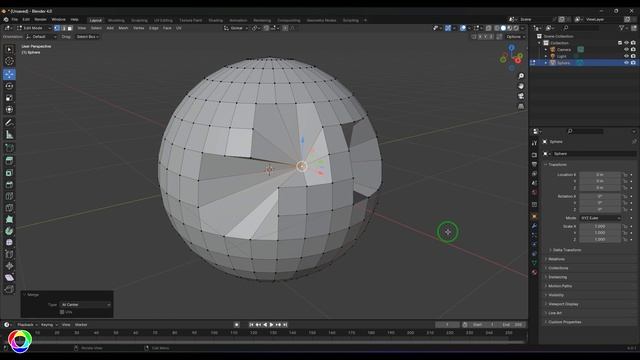Toggle visibility eye for Sphere in the outliner
Image resolution: width=640 pixels, height=360 pixels.
coord(626,63)
